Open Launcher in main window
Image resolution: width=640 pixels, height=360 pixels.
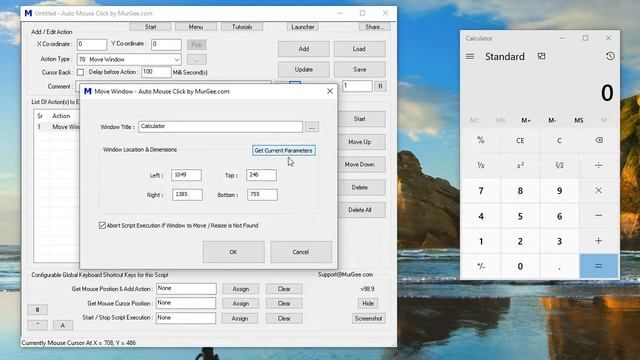(x=303, y=27)
